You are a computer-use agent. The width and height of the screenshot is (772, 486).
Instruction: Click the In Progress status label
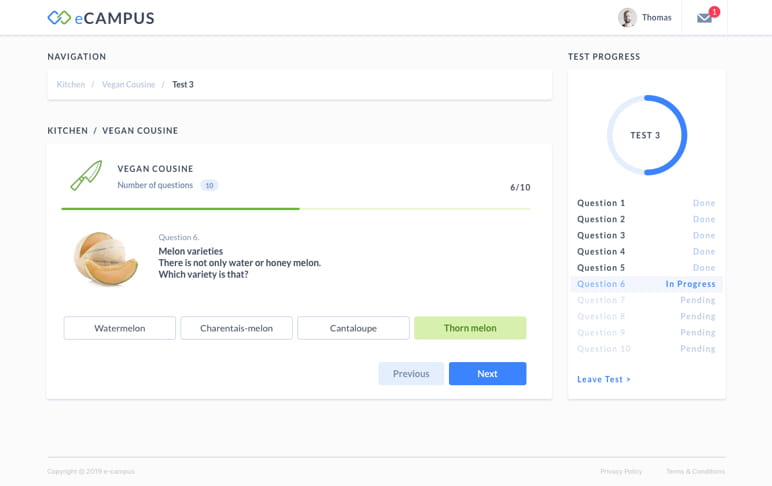[690, 284]
